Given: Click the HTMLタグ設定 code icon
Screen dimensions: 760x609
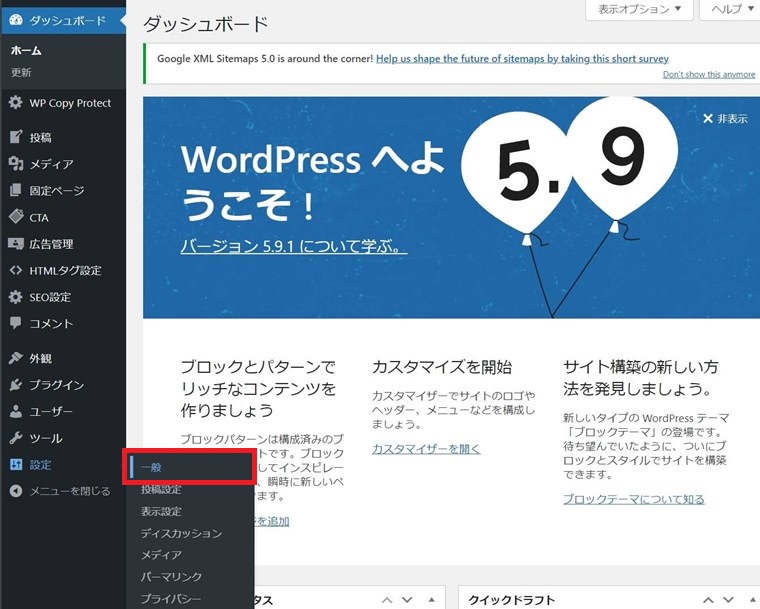Looking at the screenshot, I should [16, 270].
